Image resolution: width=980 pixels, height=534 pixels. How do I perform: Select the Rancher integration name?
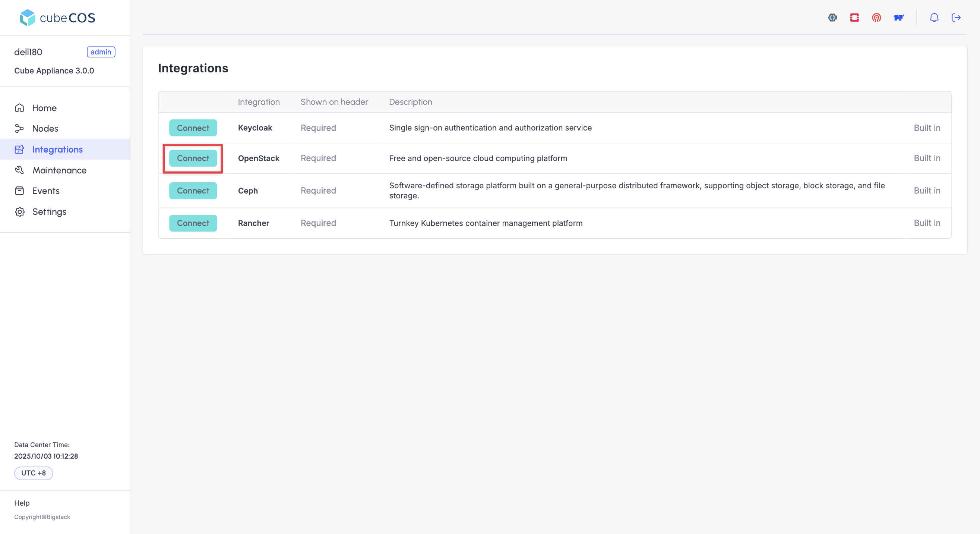tap(254, 223)
